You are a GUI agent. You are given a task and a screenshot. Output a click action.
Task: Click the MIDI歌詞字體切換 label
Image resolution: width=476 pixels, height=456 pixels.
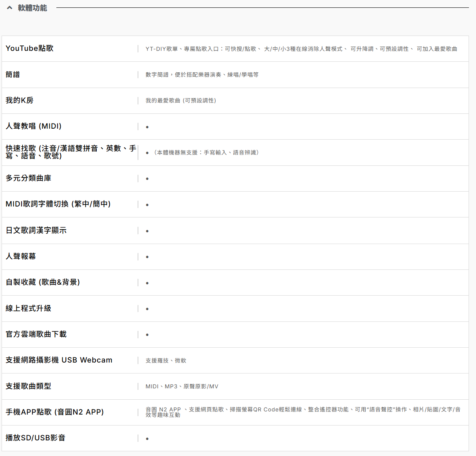[x=58, y=204]
